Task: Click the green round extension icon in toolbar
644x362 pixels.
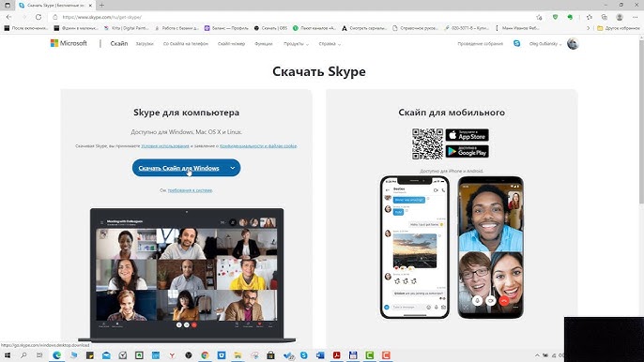Action: (570, 17)
